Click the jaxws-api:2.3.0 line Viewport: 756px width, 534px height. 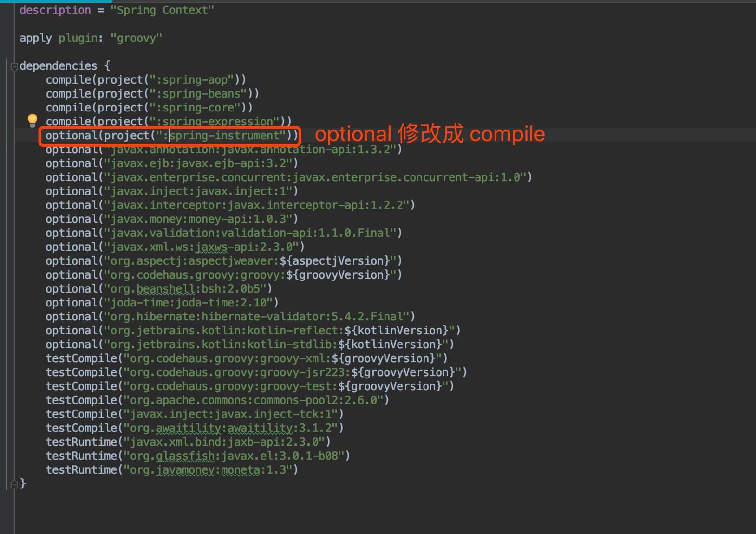(x=175, y=247)
